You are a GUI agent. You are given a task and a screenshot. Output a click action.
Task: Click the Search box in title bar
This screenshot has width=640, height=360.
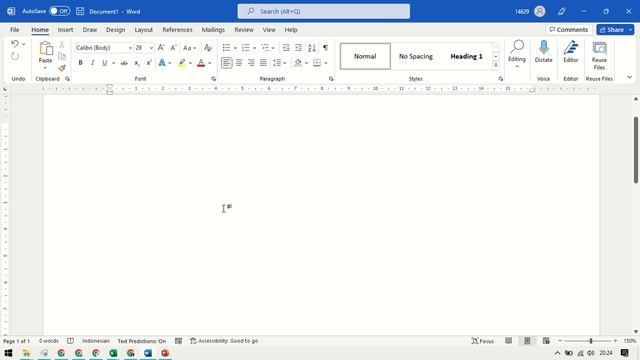[x=324, y=11]
